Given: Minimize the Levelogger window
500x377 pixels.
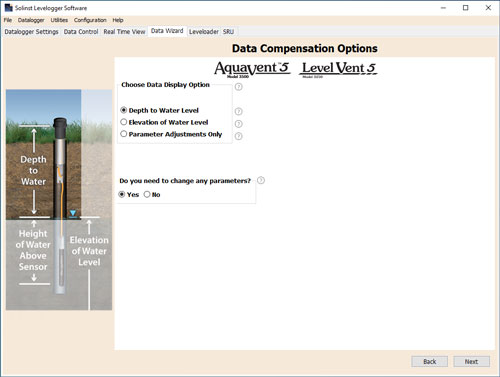Looking at the screenshot, I should (x=443, y=8).
